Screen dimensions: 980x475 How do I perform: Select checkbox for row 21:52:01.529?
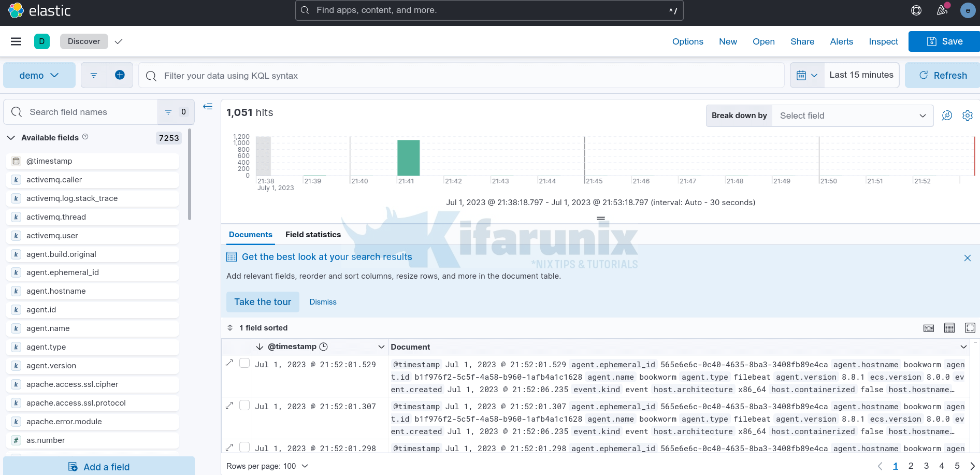click(x=244, y=363)
